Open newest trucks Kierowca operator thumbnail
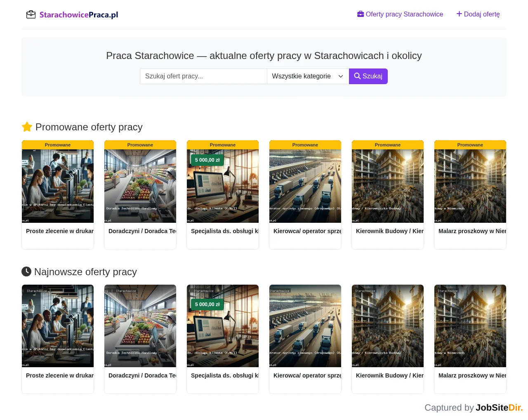 [x=305, y=326]
